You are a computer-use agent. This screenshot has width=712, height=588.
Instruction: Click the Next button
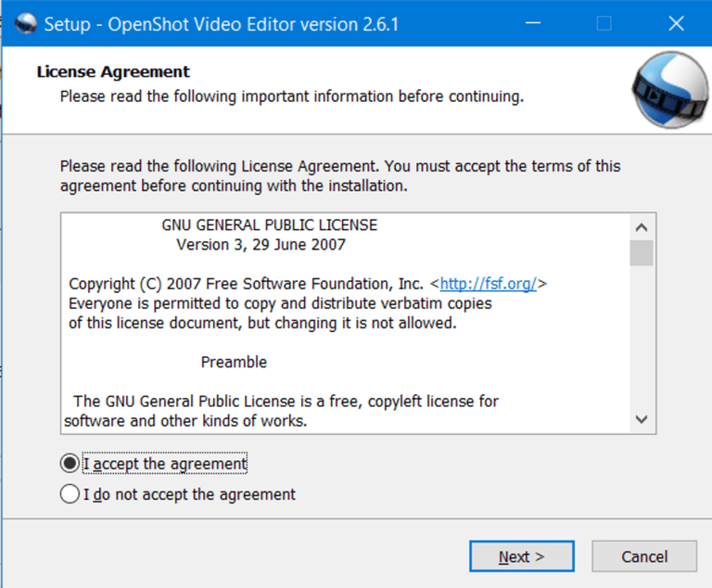522,556
